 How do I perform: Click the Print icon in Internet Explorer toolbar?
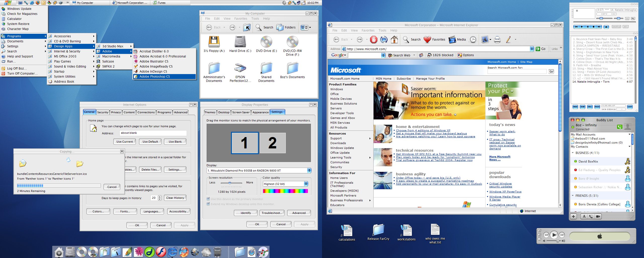point(497,39)
